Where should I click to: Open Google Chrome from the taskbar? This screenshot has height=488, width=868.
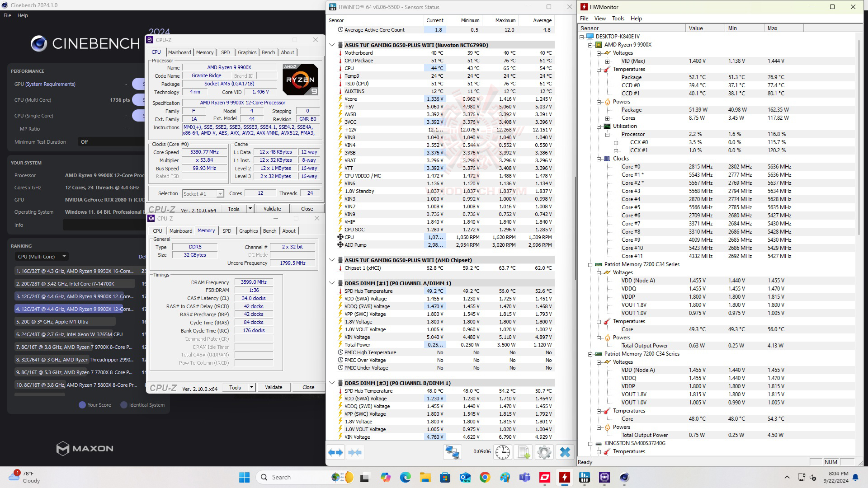[x=485, y=478]
